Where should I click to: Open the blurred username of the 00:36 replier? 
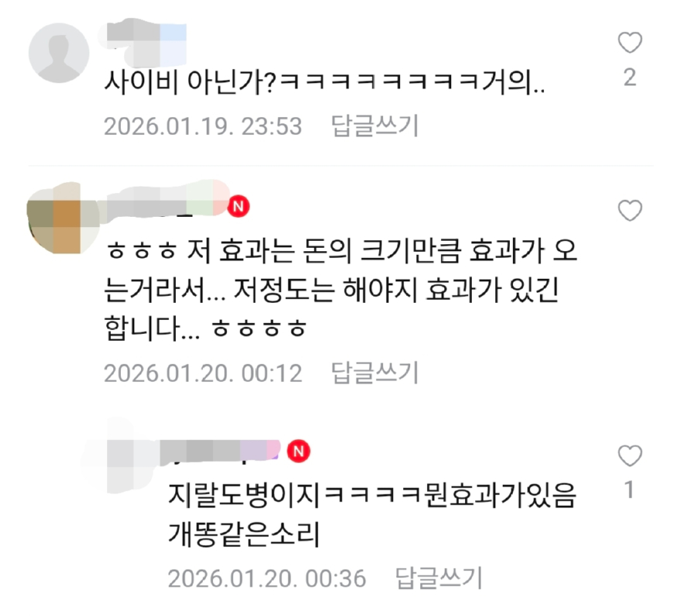click(219, 450)
